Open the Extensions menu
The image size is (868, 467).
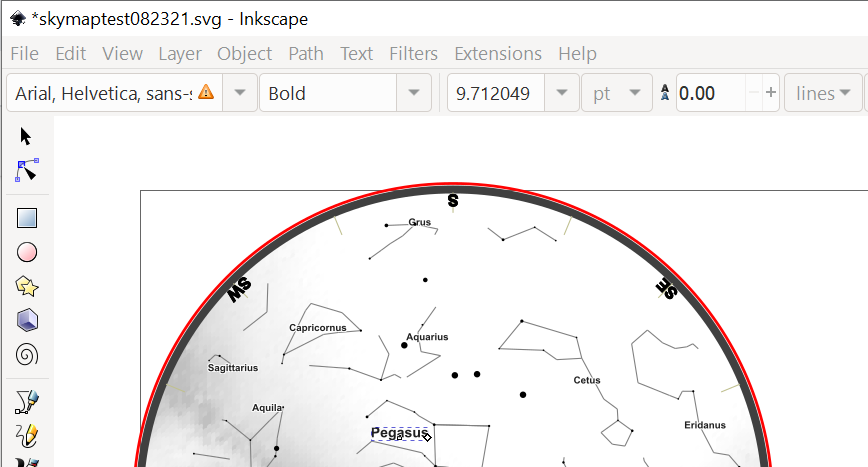498,54
